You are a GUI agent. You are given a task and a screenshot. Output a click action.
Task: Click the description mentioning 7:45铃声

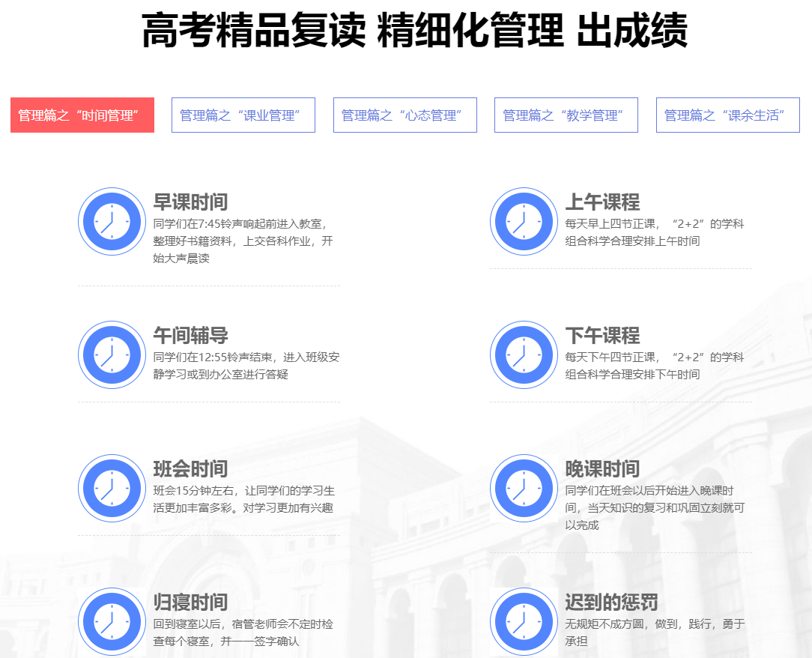point(243,241)
